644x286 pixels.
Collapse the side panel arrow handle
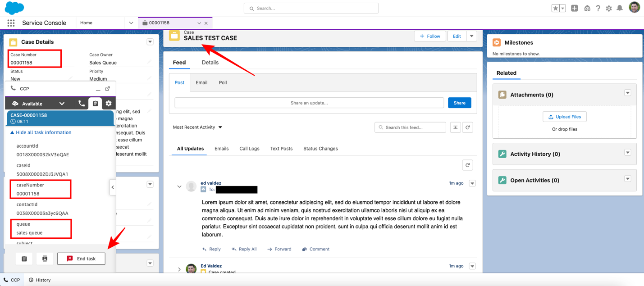[113, 187]
